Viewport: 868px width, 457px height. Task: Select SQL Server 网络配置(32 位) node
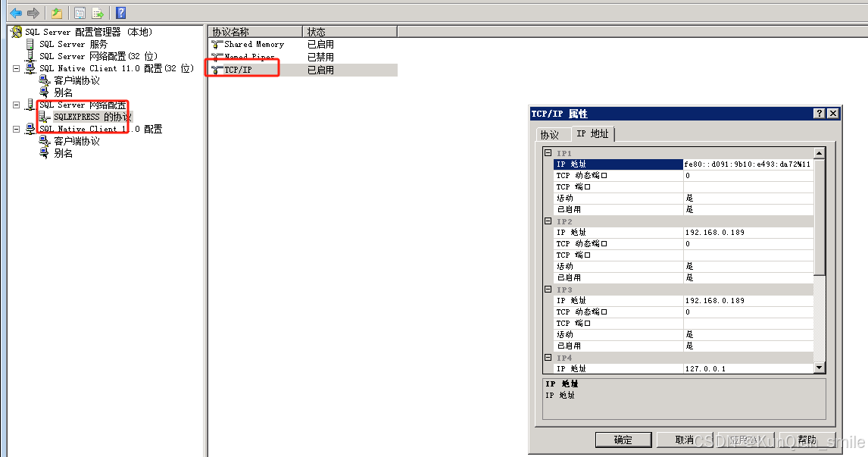pos(98,57)
